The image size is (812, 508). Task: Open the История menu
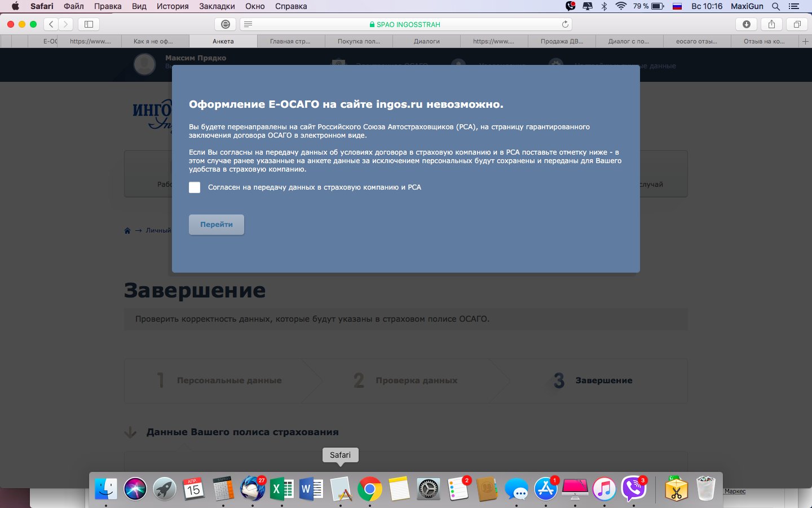(x=173, y=6)
